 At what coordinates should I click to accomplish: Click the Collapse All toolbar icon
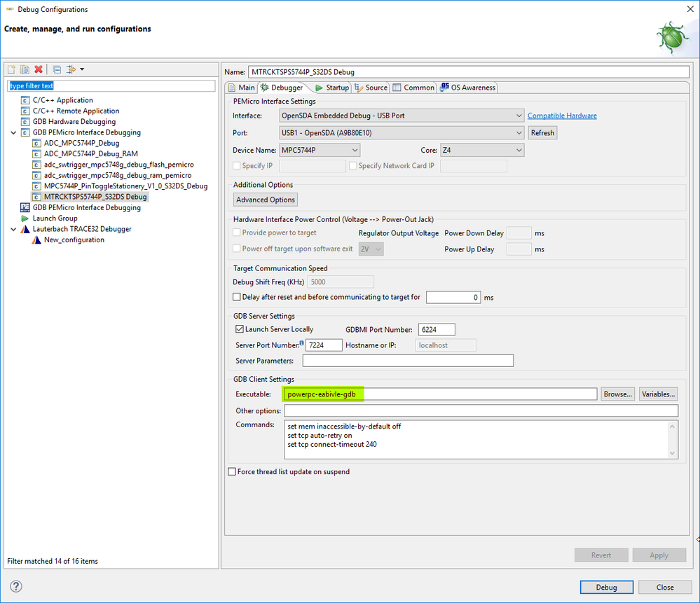(57, 69)
